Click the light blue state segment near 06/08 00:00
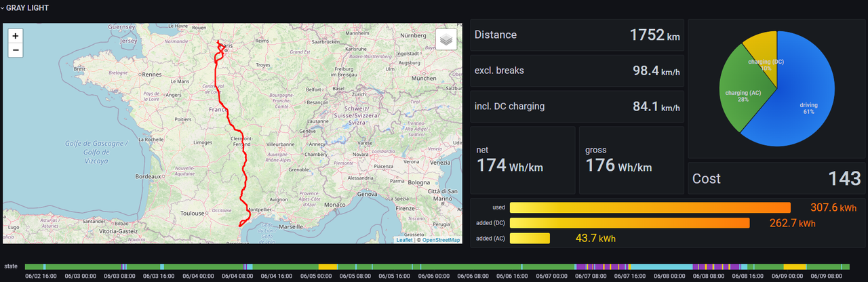 click(x=660, y=267)
